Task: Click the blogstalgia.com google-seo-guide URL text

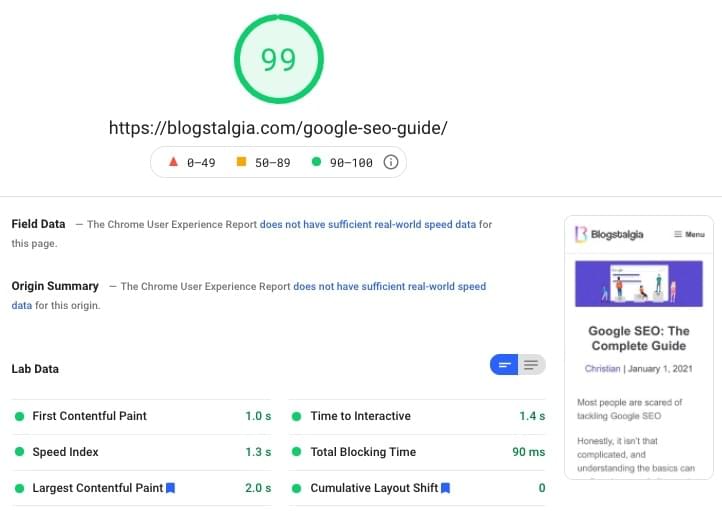Action: (278, 128)
